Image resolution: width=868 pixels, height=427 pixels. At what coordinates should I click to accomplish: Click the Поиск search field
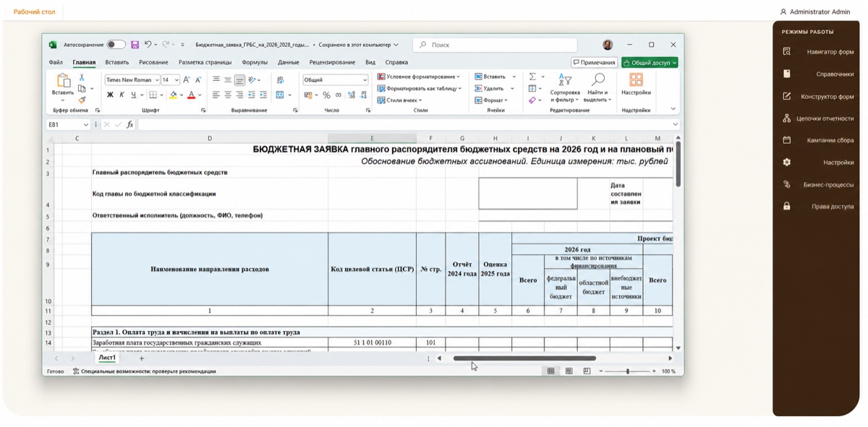495,45
